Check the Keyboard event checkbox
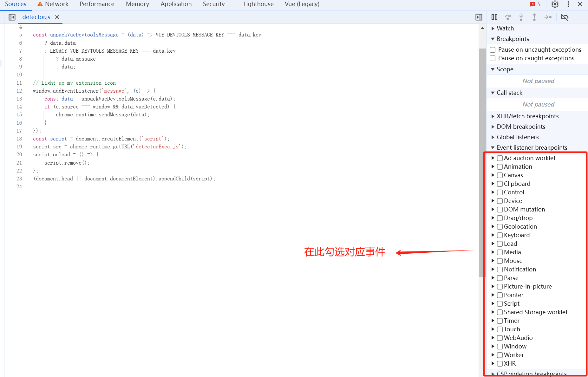This screenshot has width=588, height=377. 500,235
